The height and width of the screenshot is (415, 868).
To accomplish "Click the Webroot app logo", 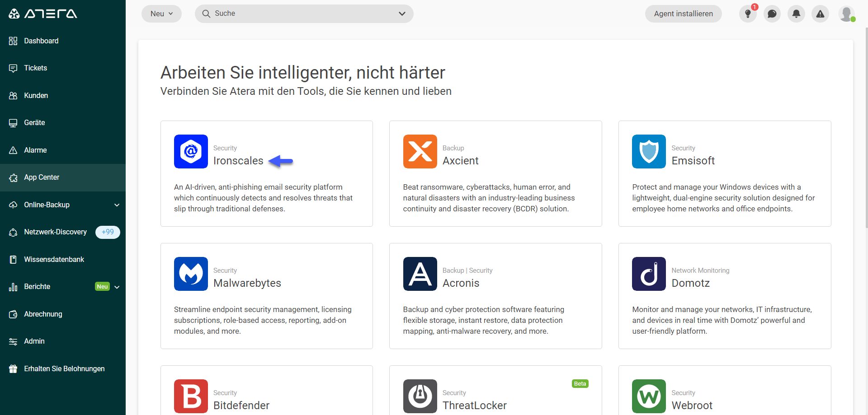I will (649, 396).
